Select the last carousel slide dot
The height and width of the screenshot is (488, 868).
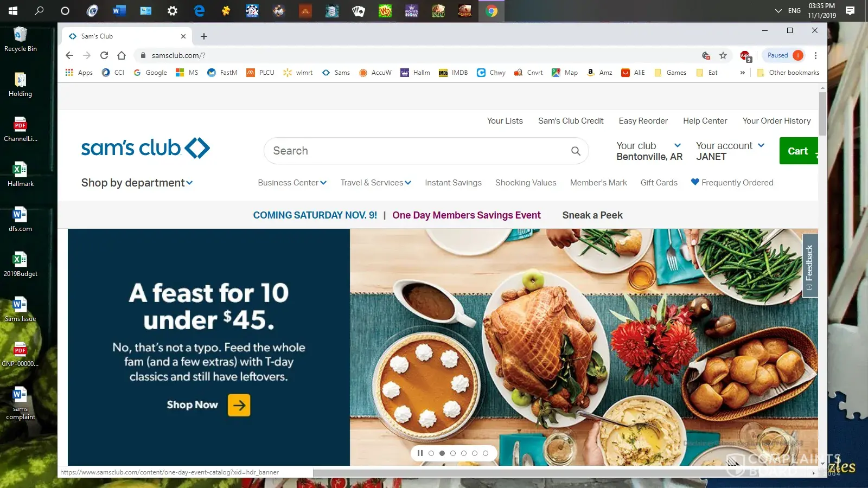(x=486, y=453)
